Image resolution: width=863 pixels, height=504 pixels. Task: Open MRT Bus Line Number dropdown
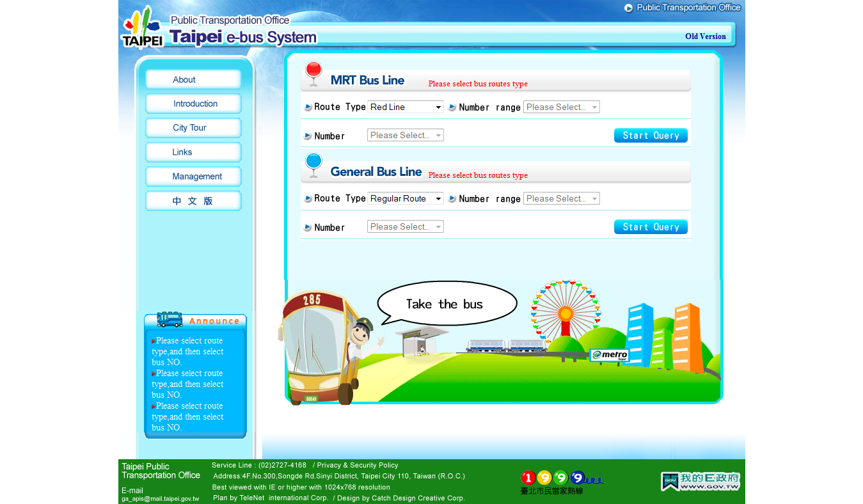[x=406, y=135]
